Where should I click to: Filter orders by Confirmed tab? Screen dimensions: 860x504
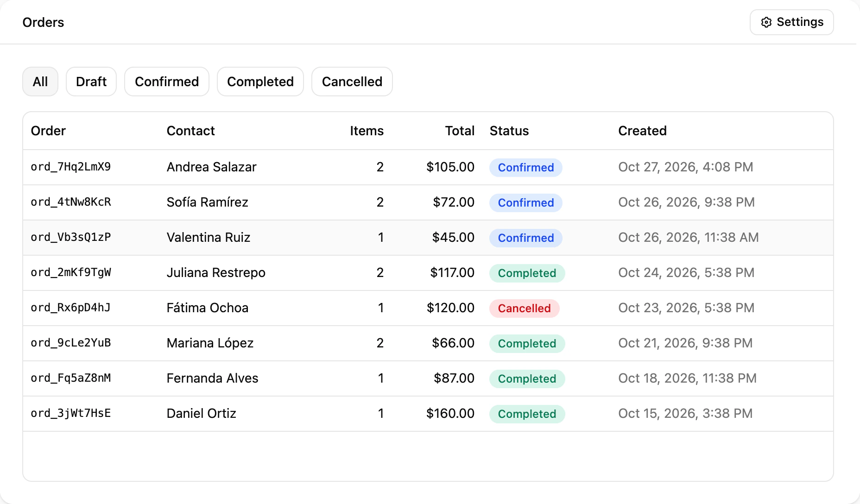(x=167, y=82)
